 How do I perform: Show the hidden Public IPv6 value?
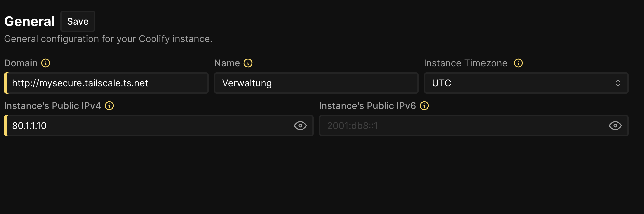click(615, 126)
